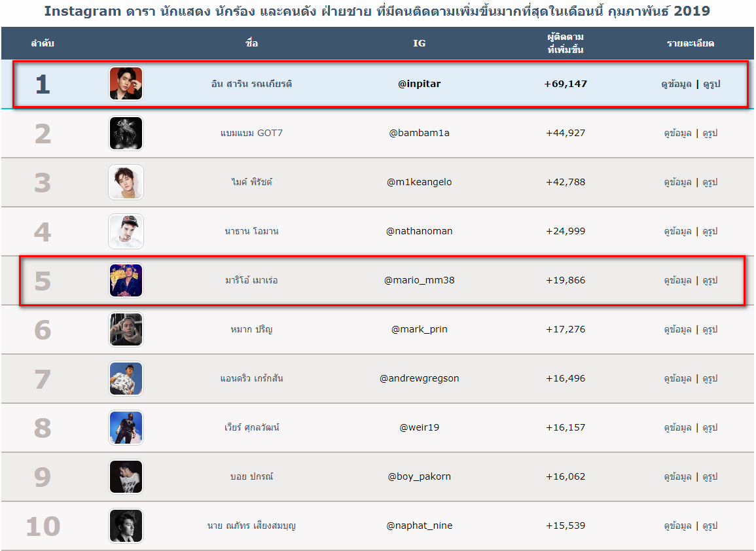Click the rank 1 profile picture thumbnail
The image size is (756, 551).
tap(126, 84)
